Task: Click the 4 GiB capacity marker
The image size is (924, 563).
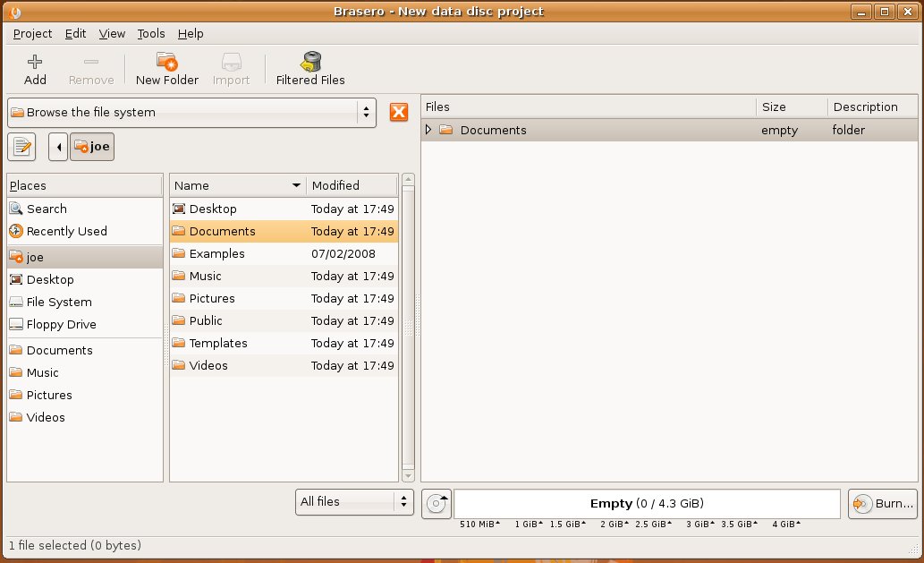Action: coord(786,525)
